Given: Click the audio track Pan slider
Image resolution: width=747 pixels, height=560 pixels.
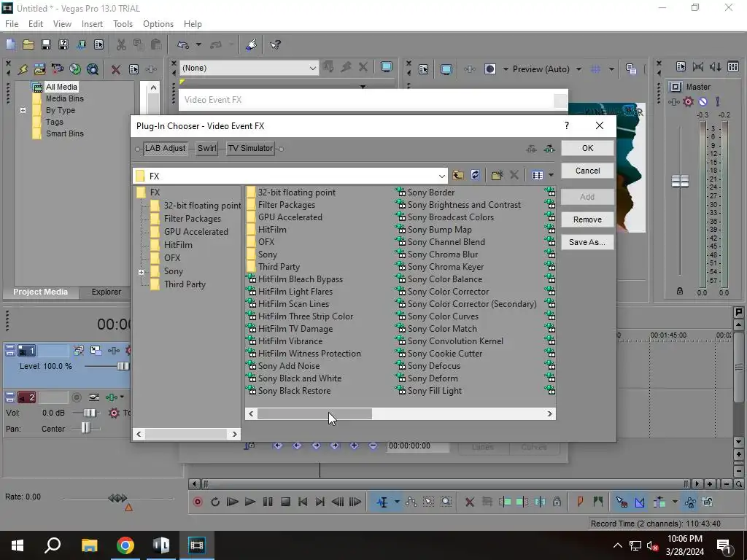Looking at the screenshot, I should pos(86,428).
